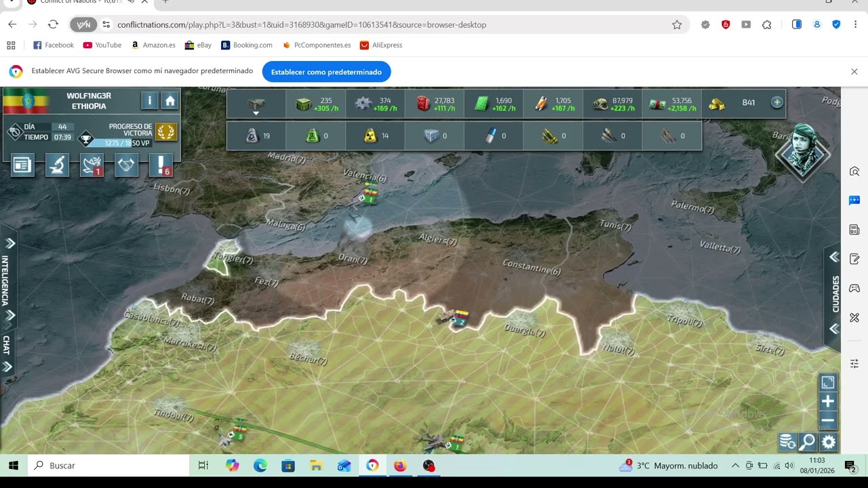
Task: Open the weather widget showing 3°C
Action: coord(669,466)
